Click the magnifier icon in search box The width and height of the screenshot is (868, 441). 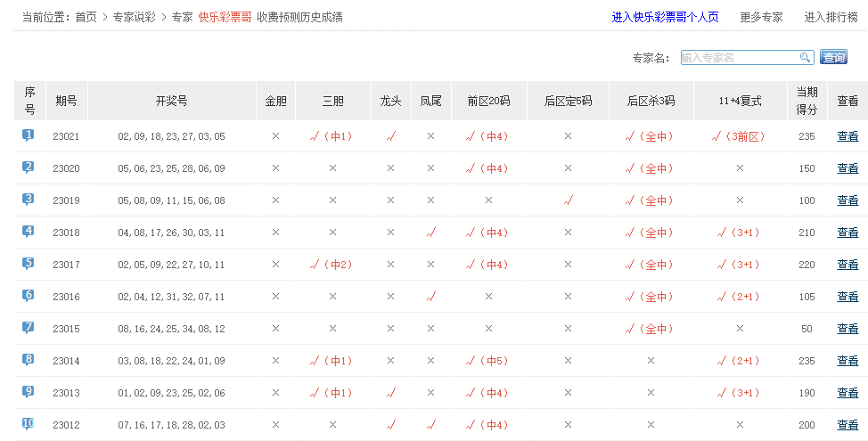tap(805, 57)
